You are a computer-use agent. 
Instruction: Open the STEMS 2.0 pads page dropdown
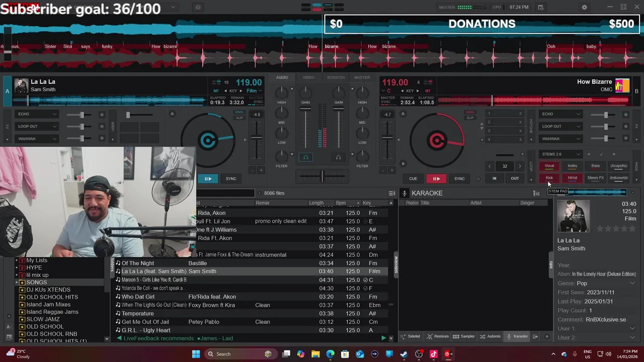point(561,154)
